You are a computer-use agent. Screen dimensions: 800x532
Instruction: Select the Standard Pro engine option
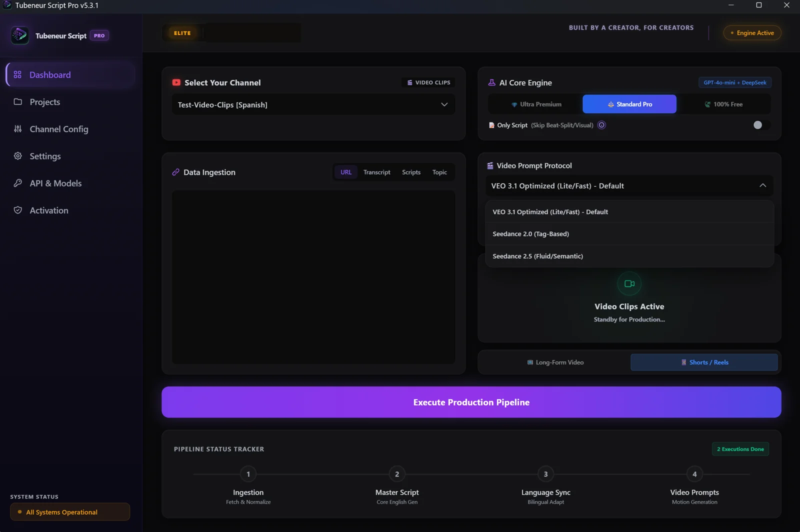629,104
